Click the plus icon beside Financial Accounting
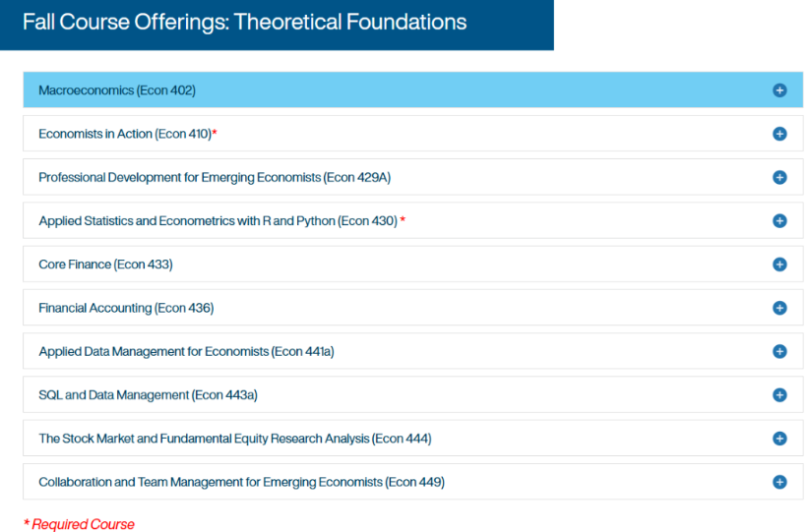The image size is (810, 532). 779,308
